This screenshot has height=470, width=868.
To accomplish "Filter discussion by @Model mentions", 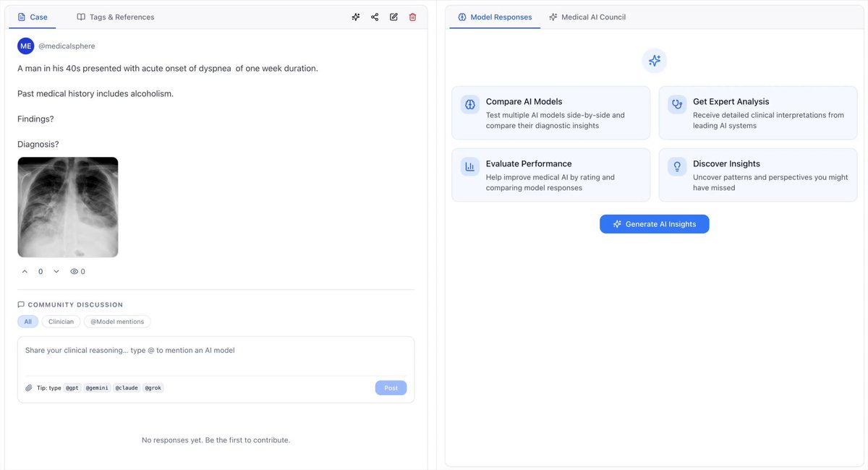I will click(x=117, y=322).
